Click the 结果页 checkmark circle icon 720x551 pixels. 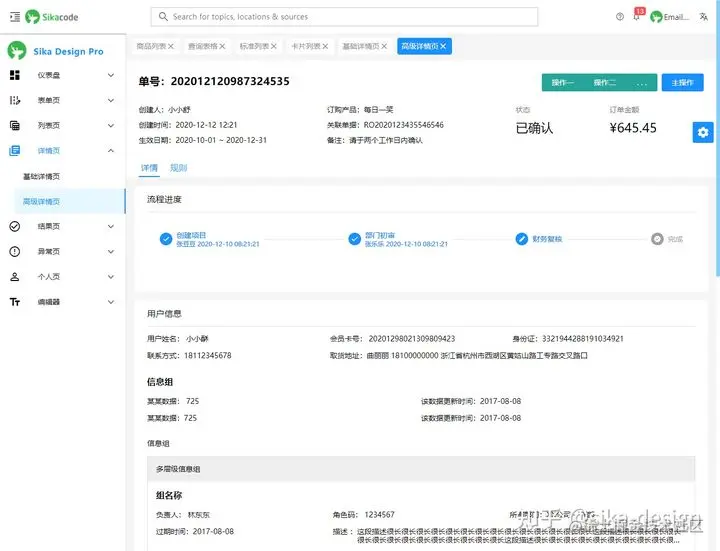(15, 226)
